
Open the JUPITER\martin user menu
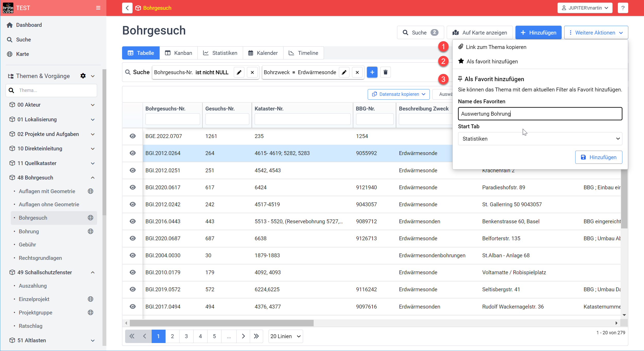(585, 8)
